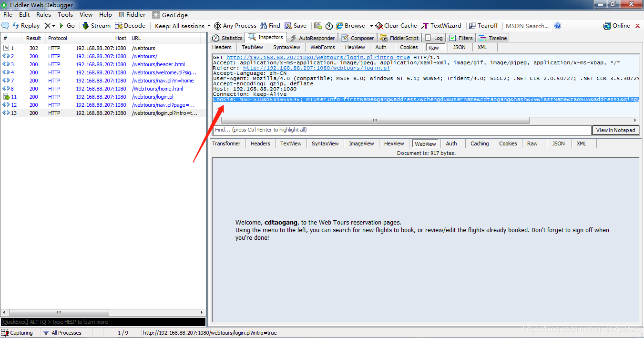Open the GeoEdge menu item
Viewport: 644px width, 338px height.
click(x=170, y=15)
